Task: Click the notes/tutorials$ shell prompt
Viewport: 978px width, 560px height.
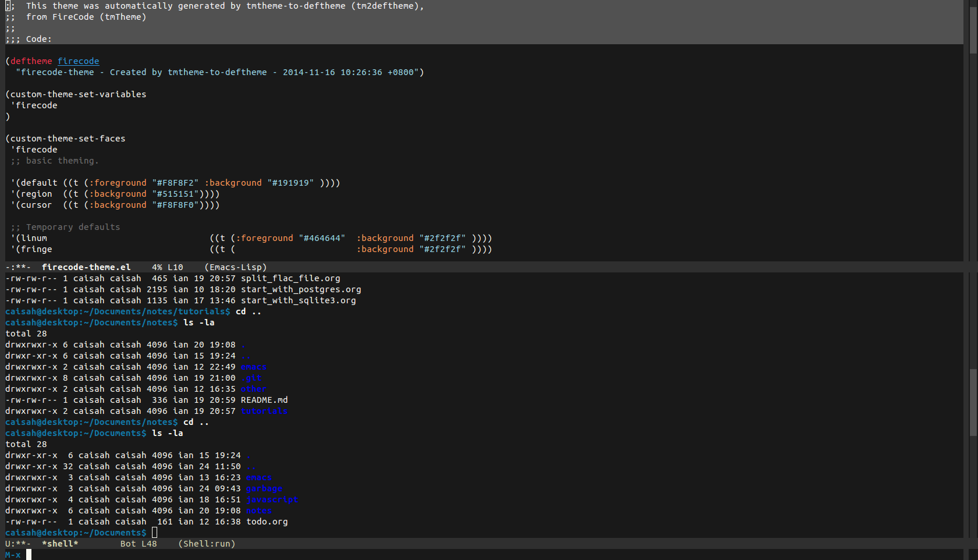Action: (118, 311)
